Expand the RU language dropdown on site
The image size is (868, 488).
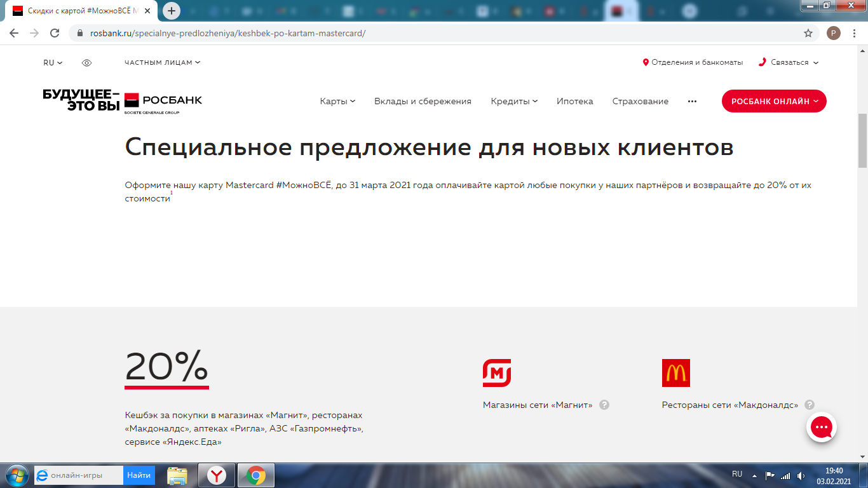53,63
